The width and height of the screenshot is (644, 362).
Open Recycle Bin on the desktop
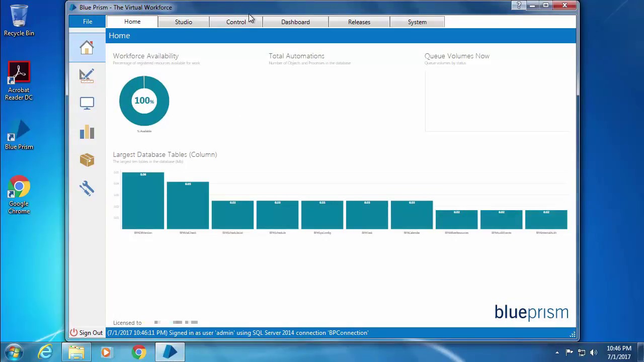(19, 21)
